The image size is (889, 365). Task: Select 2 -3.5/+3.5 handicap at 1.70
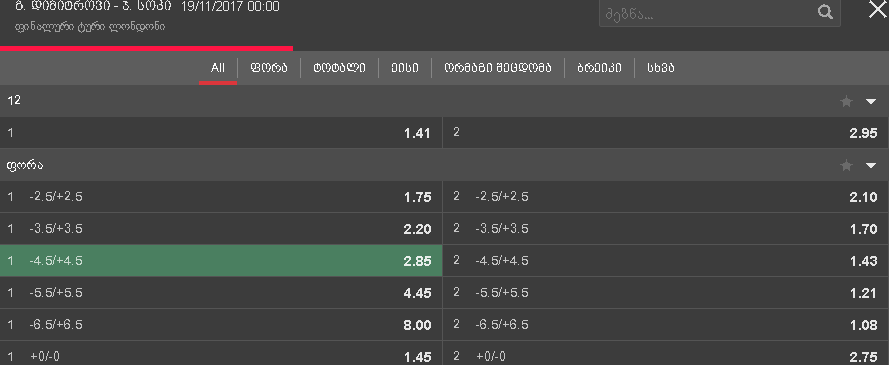666,229
